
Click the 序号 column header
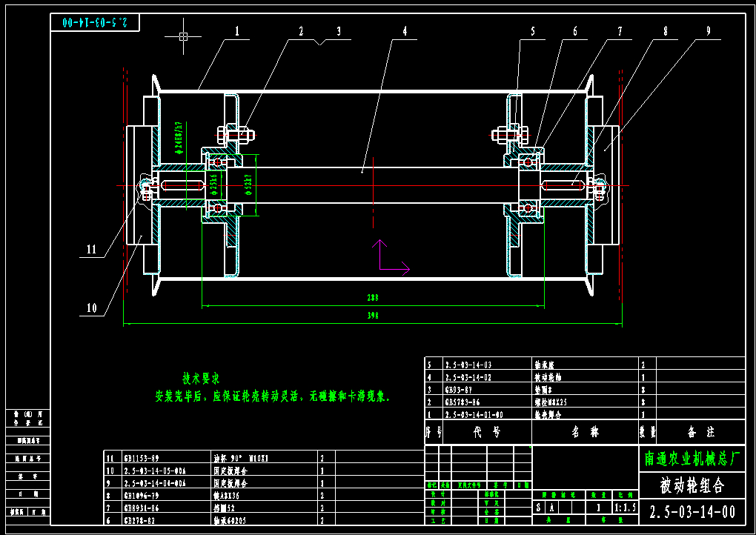tap(434, 432)
